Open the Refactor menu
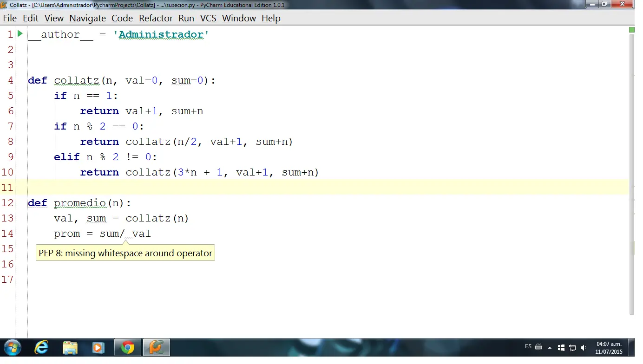Screen dimensions: 643x364 (x=156, y=18)
